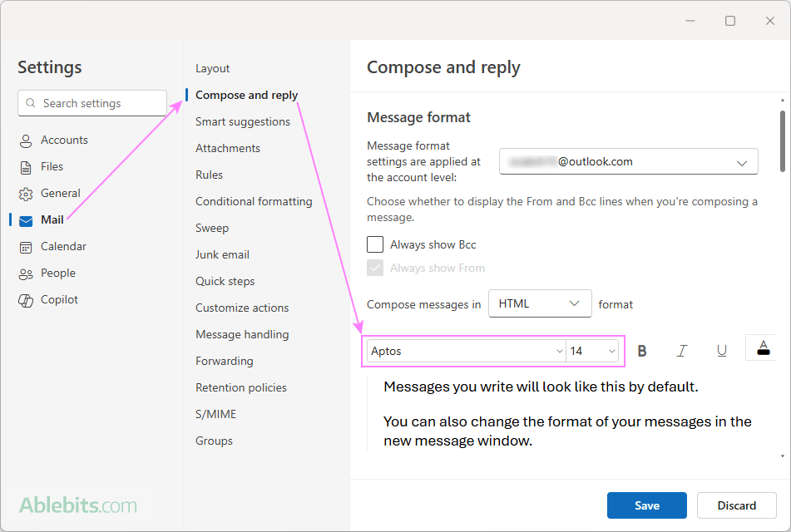
Task: Discard changes to message format
Action: click(x=736, y=505)
